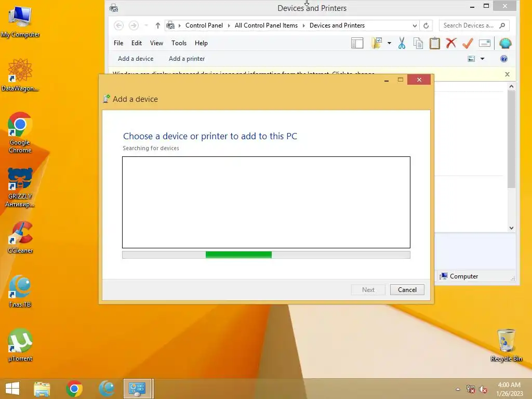Expand the arrow after All Control Panel Items
The image size is (532, 399).
303,25
